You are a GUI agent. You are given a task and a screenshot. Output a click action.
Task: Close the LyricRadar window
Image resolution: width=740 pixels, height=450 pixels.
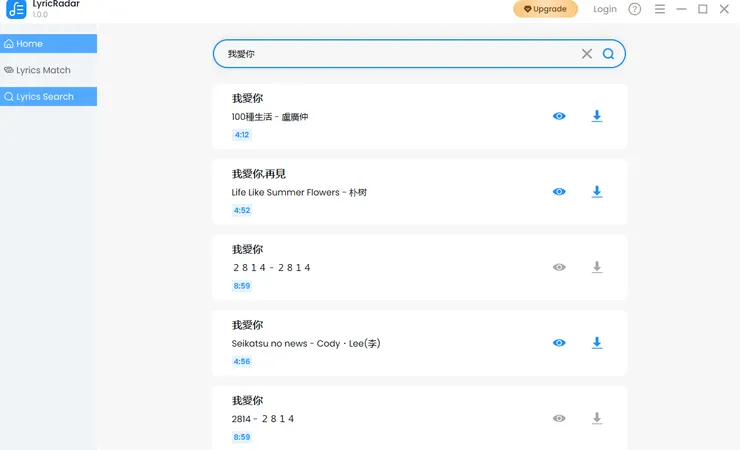724,9
